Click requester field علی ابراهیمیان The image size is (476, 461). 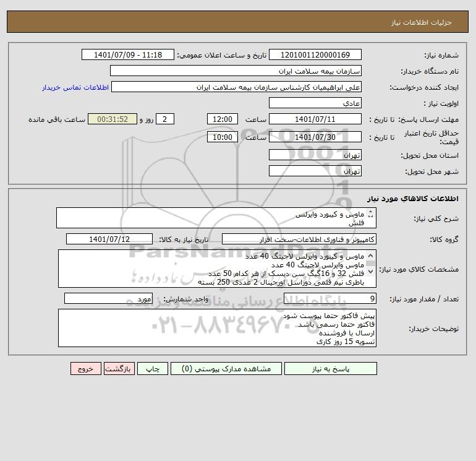pyautogui.click(x=236, y=87)
